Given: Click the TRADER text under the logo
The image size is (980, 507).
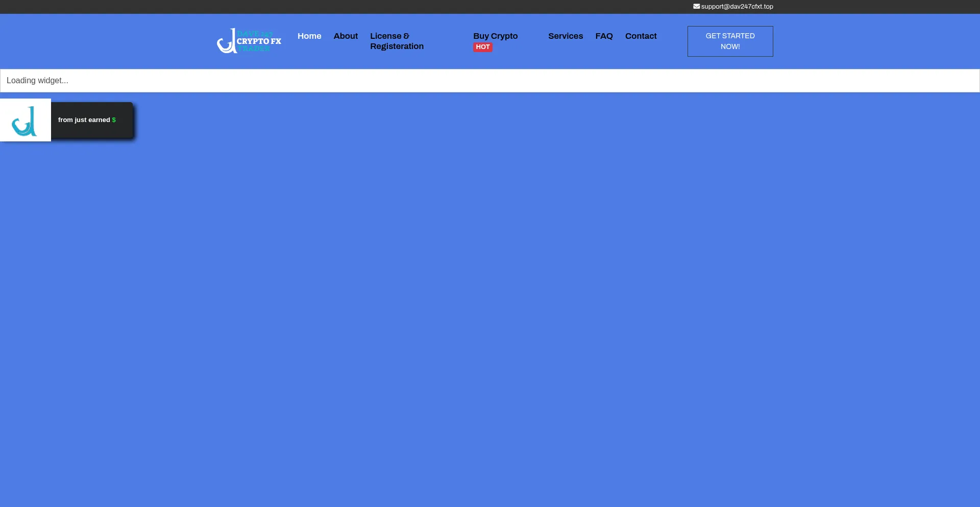Looking at the screenshot, I should pos(254,49).
